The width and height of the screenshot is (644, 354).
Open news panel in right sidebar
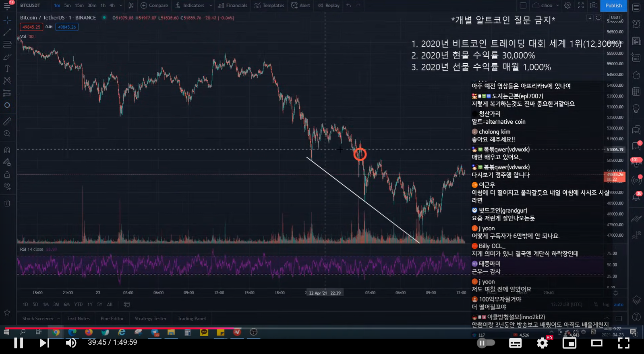(636, 42)
